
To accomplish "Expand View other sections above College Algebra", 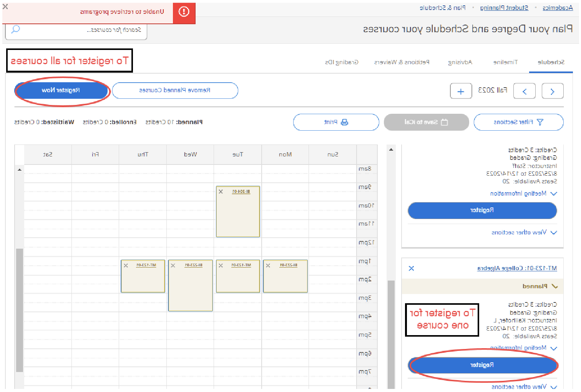I will point(524,233).
